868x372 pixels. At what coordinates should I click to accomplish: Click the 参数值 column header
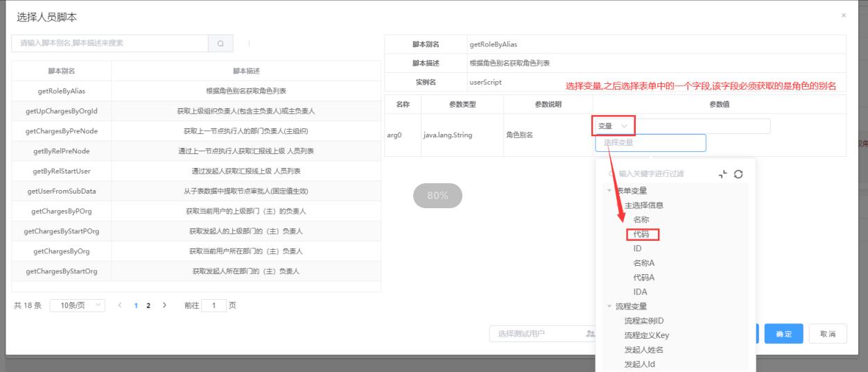[x=719, y=105]
